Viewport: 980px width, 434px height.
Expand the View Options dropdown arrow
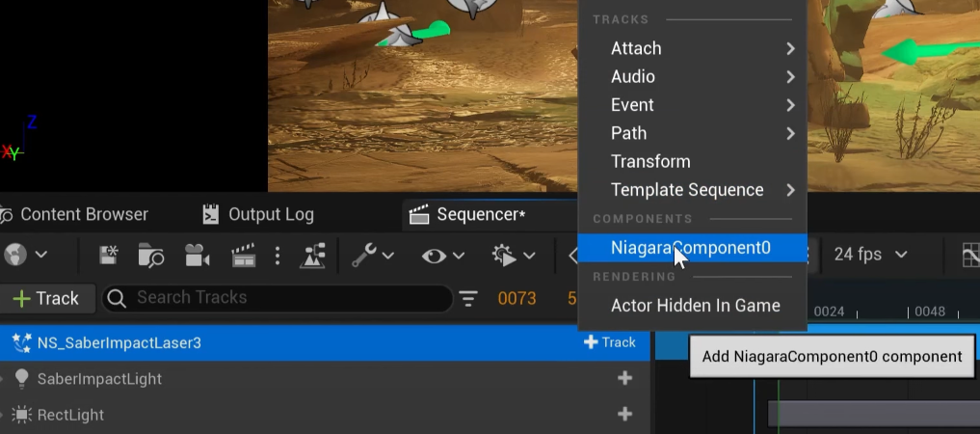tap(458, 256)
